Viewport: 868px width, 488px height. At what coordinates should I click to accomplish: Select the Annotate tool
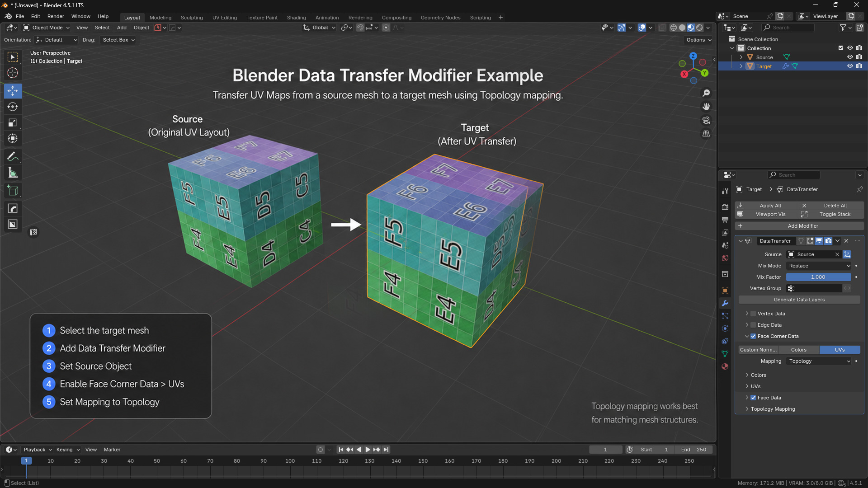tap(13, 157)
